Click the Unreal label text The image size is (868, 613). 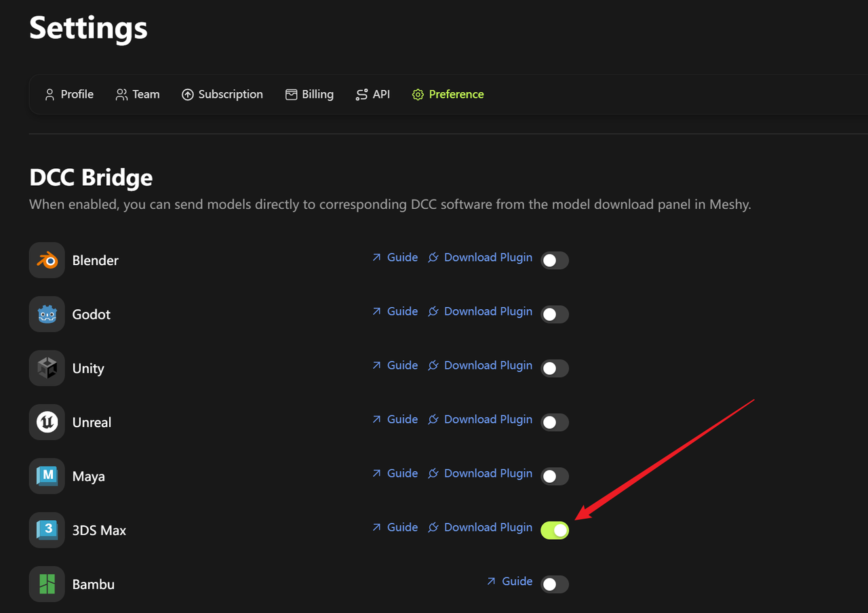point(92,422)
